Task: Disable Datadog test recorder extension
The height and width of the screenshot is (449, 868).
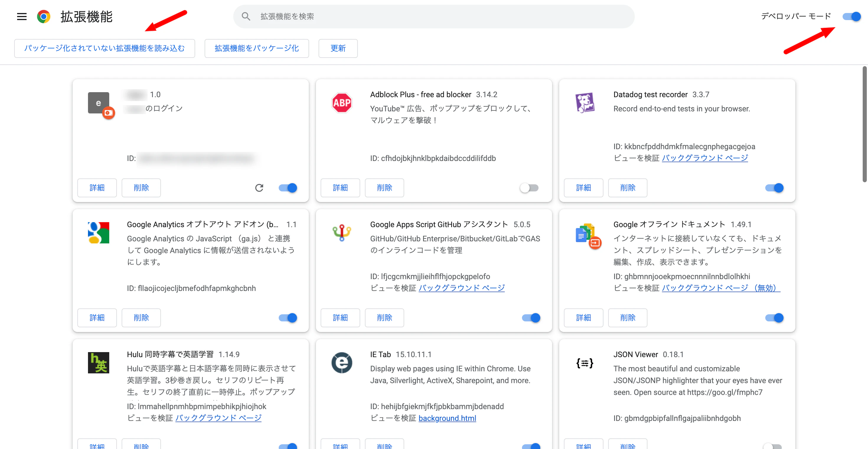Action: [774, 188]
